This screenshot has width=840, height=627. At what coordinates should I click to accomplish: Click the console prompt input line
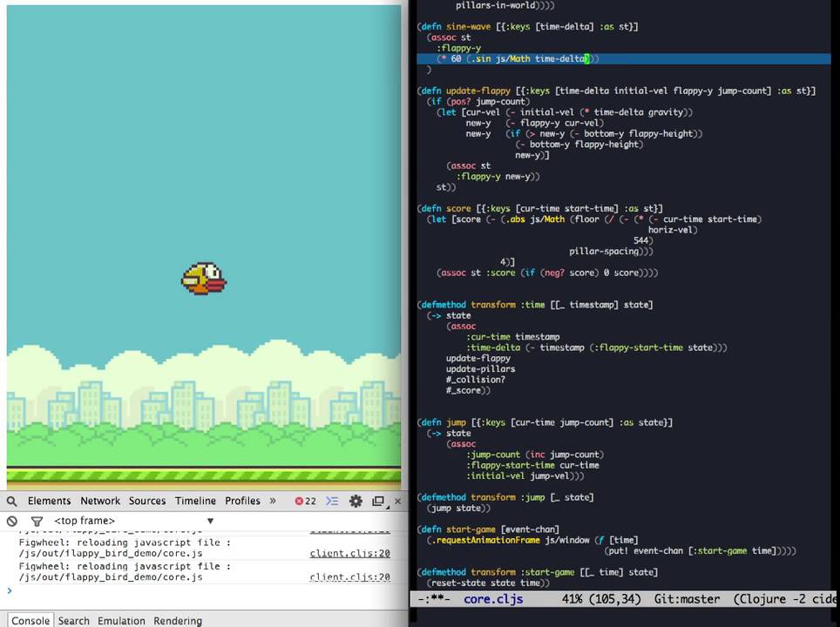(x=204, y=590)
